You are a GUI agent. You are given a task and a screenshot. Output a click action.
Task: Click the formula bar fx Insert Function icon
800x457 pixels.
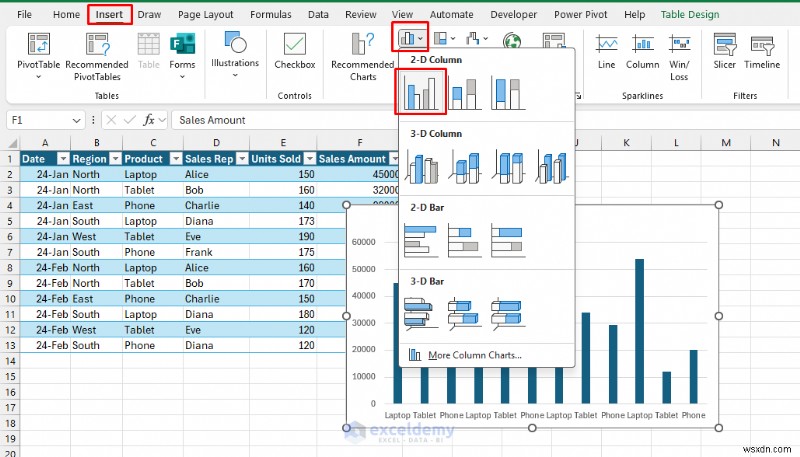(x=149, y=120)
